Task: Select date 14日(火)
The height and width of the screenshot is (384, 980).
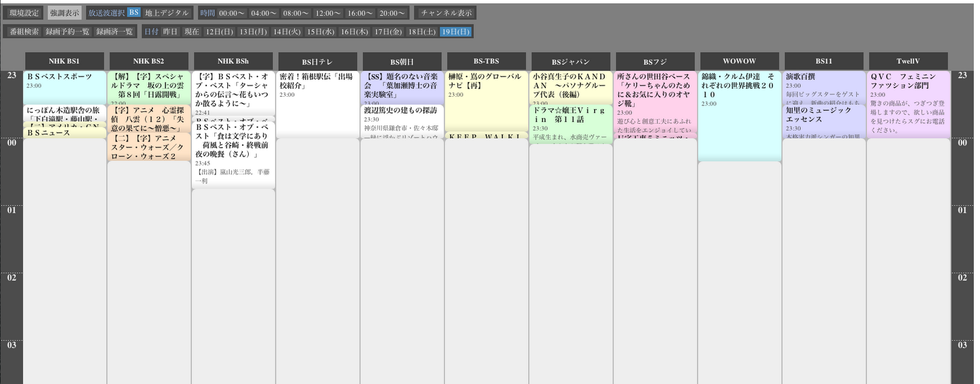Action: (287, 31)
